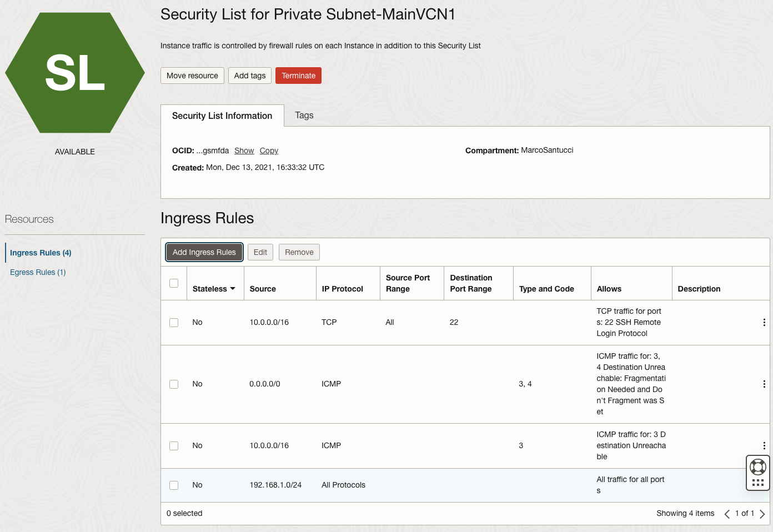Screen dimensions: 773x532
Task: Click the Terminate button
Action: 298,76
